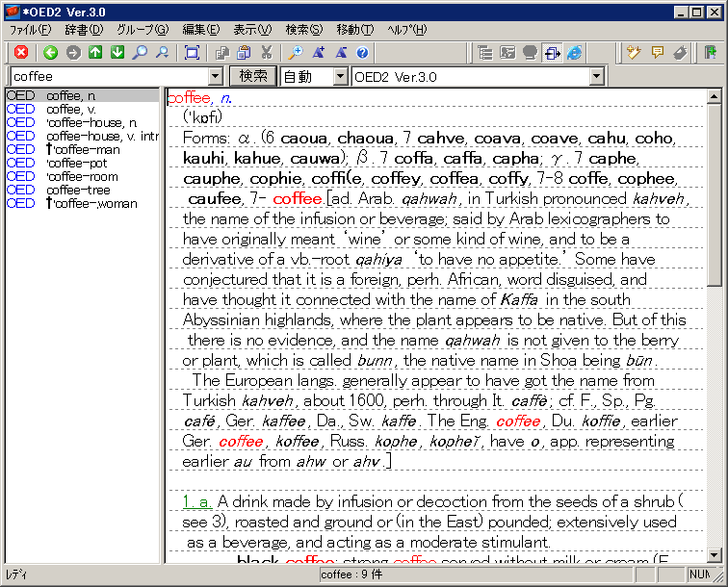
Task: Jump to previous entry with green up arrow
Action: [x=95, y=52]
